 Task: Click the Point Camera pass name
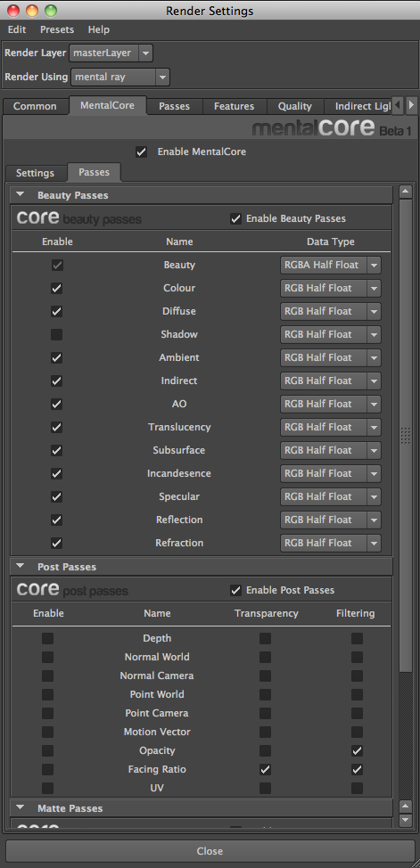tap(157, 713)
